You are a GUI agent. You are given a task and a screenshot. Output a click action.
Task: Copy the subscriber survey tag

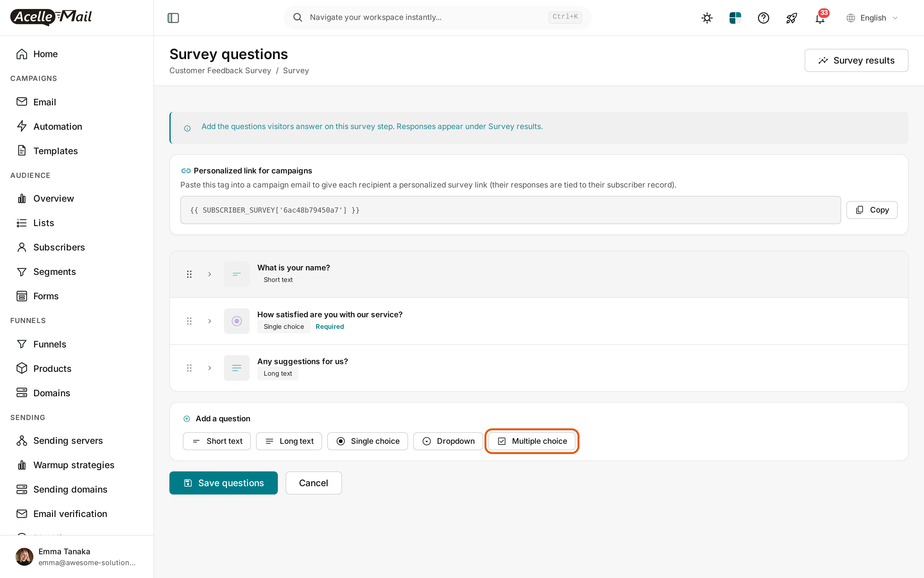point(872,210)
